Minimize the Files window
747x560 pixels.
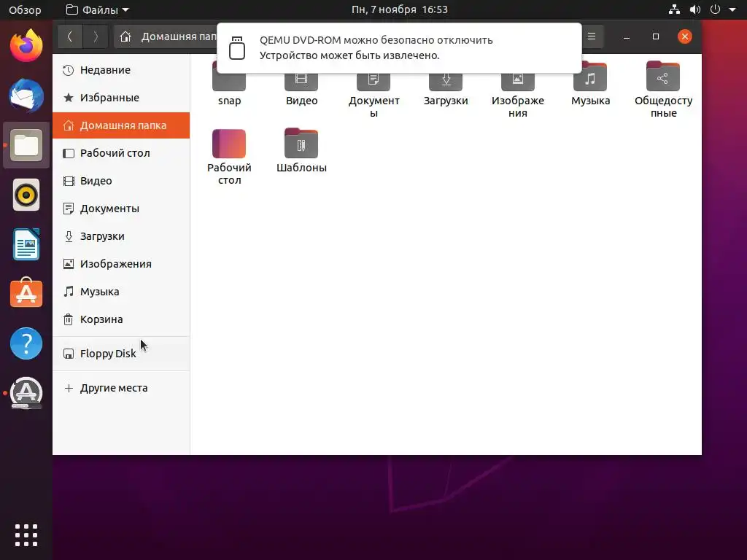pyautogui.click(x=627, y=36)
